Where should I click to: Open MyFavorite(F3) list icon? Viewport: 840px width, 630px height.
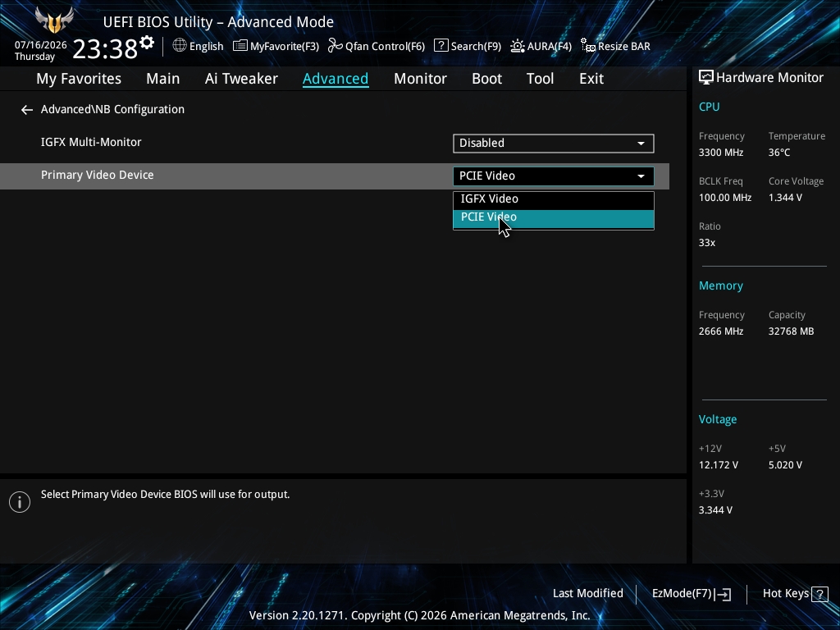pos(240,46)
